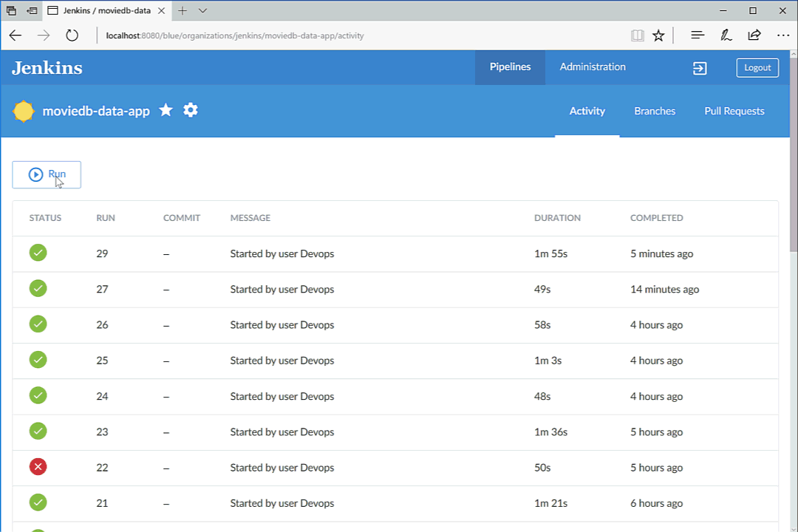Click the MESSAGE column header
The height and width of the screenshot is (532, 798).
pyautogui.click(x=250, y=218)
